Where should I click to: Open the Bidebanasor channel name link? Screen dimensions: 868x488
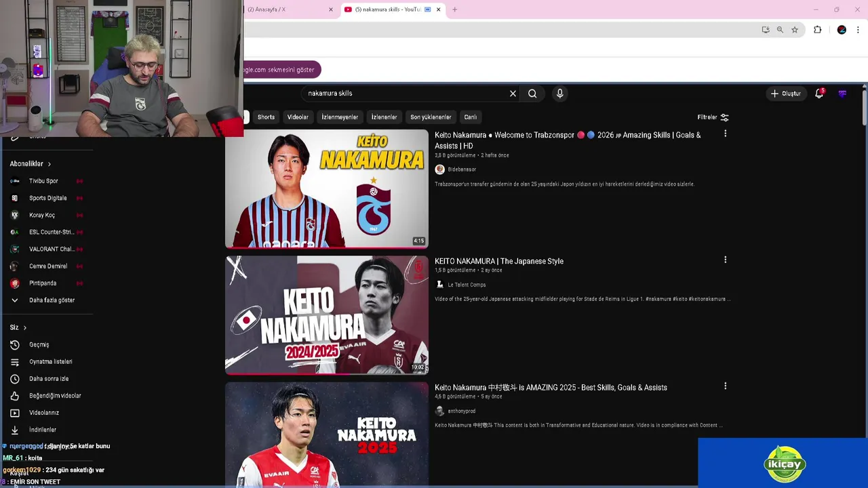(462, 169)
